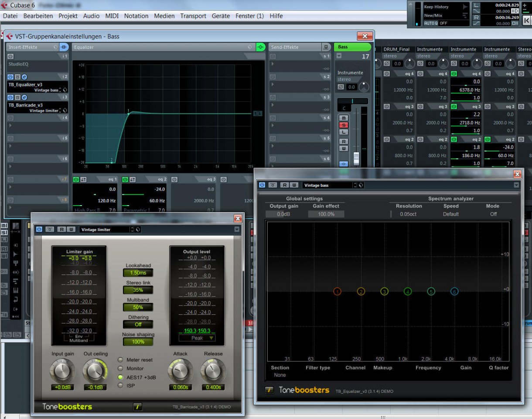Open the Geräte menu
This screenshot has width=532, height=419.
221,16
